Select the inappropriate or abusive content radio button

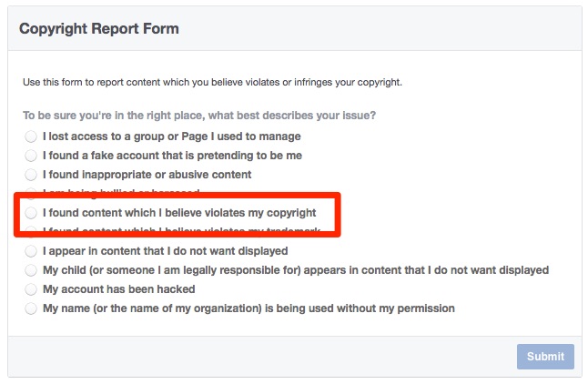click(32, 175)
